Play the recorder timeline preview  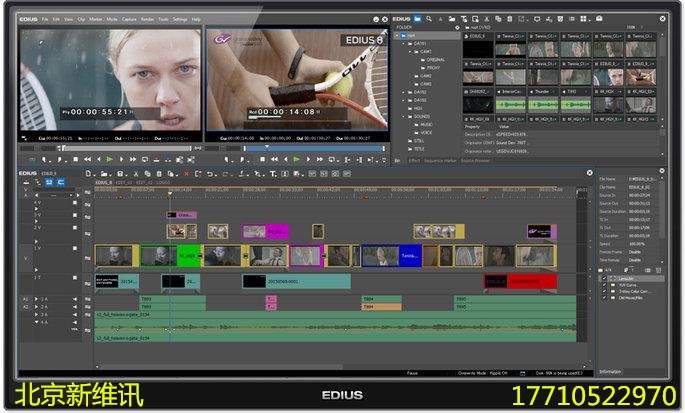pyautogui.click(x=297, y=160)
